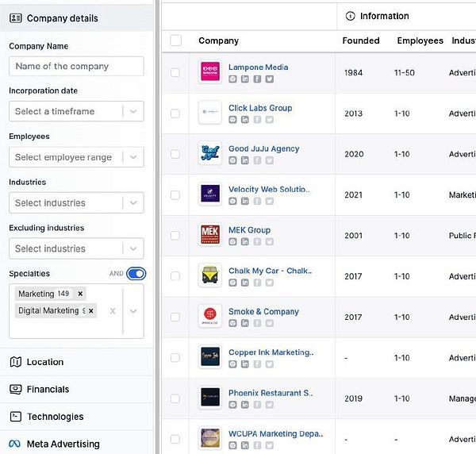Click the Chalk My Car van logo
The width and height of the screenshot is (476, 454).
pyautogui.click(x=210, y=275)
